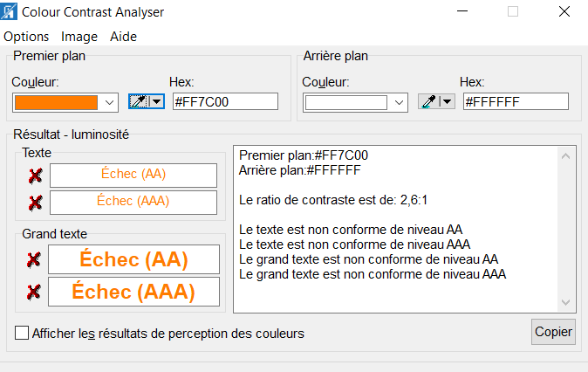Open the Premier plan colour dropdown

109,102
